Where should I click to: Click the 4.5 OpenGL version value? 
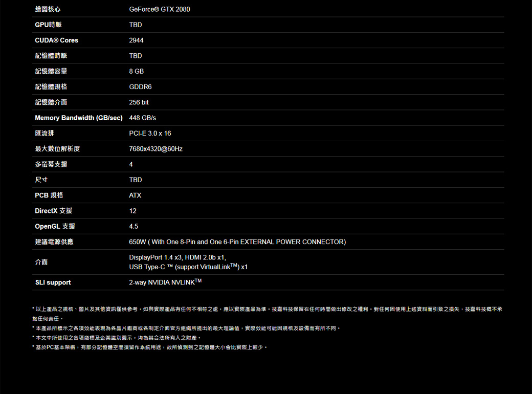(x=134, y=226)
